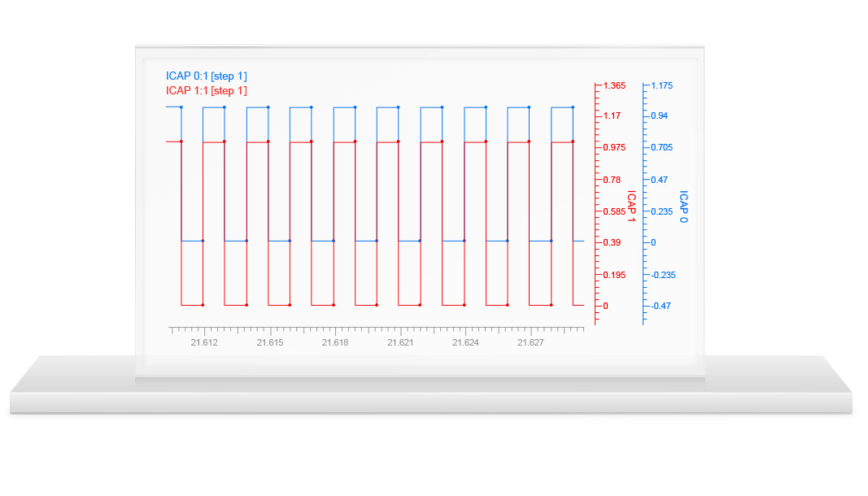868x496 pixels.
Task: Click the 0.975 red axis label
Action: pos(614,147)
